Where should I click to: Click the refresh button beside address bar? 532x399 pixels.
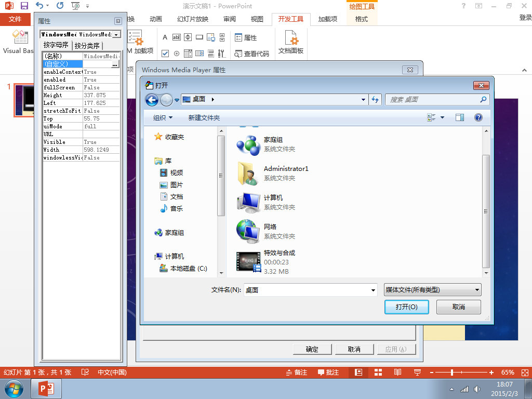tap(375, 99)
